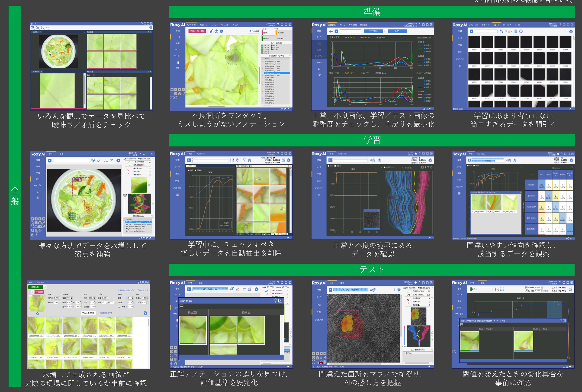This screenshot has width=582, height=392.
Task: Click the サンプル画像生成 button
Action: tap(88, 313)
